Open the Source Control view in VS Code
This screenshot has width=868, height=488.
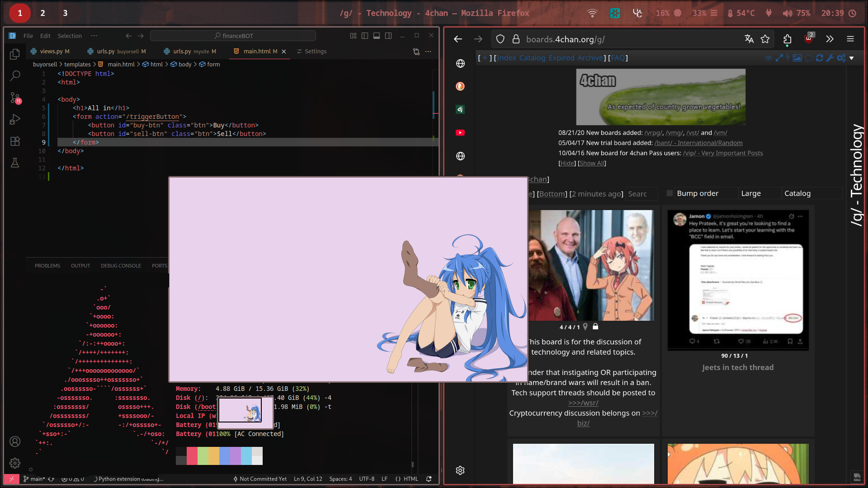[15, 98]
